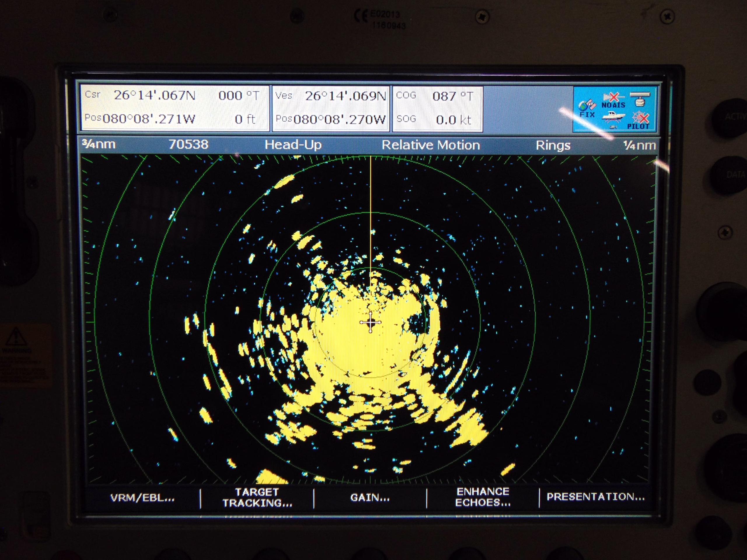Open the VRM/EBL soft key menu
The height and width of the screenshot is (560, 747).
click(142, 498)
